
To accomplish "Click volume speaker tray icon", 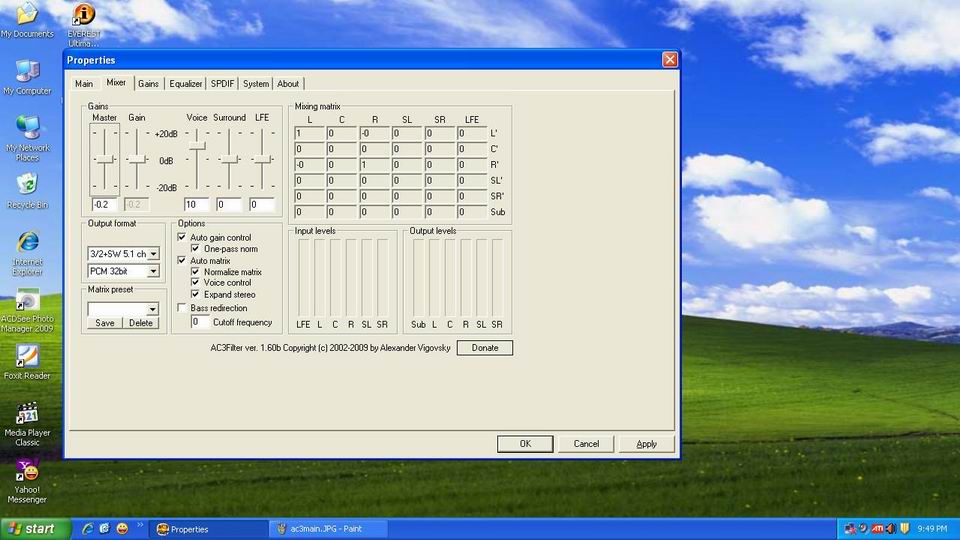I will (x=891, y=528).
